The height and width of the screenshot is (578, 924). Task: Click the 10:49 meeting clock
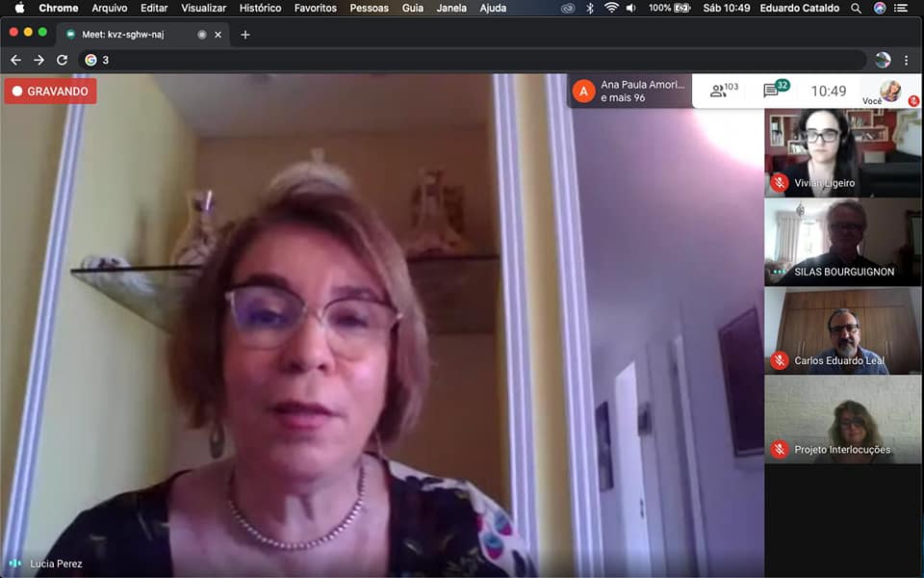coord(828,91)
